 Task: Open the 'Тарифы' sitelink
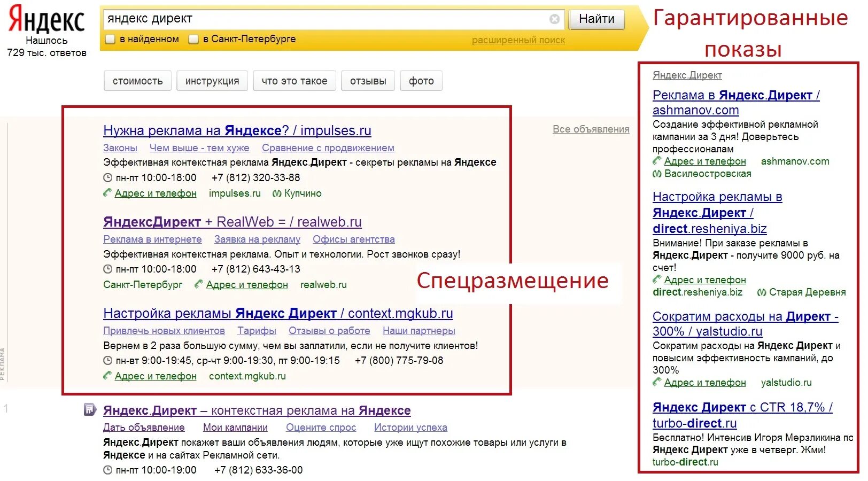257,331
